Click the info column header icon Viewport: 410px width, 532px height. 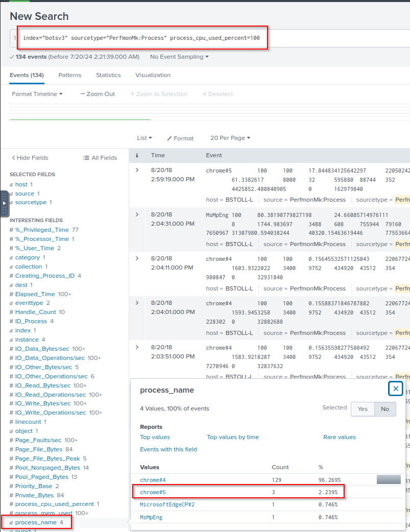click(x=137, y=155)
